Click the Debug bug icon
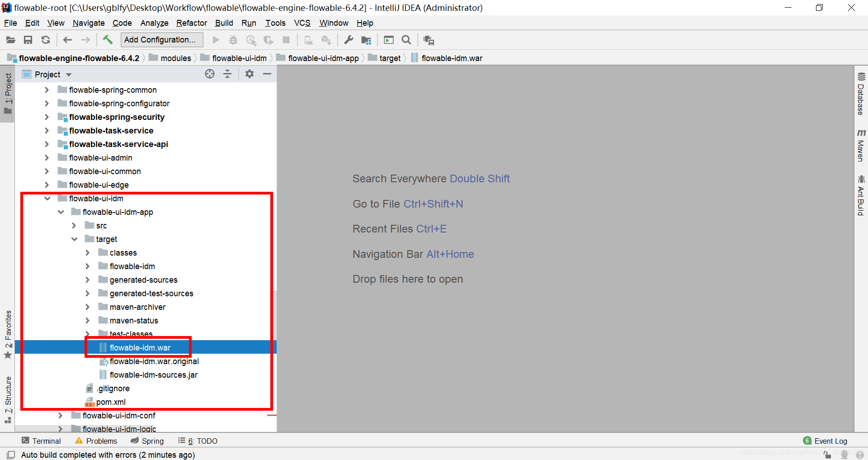The width and height of the screenshot is (868, 460). click(233, 40)
